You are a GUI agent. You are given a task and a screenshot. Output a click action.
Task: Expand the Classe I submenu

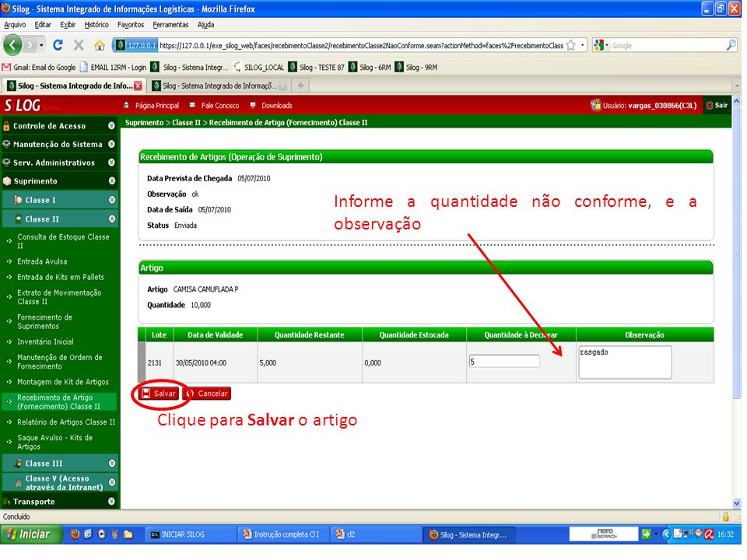point(60,200)
